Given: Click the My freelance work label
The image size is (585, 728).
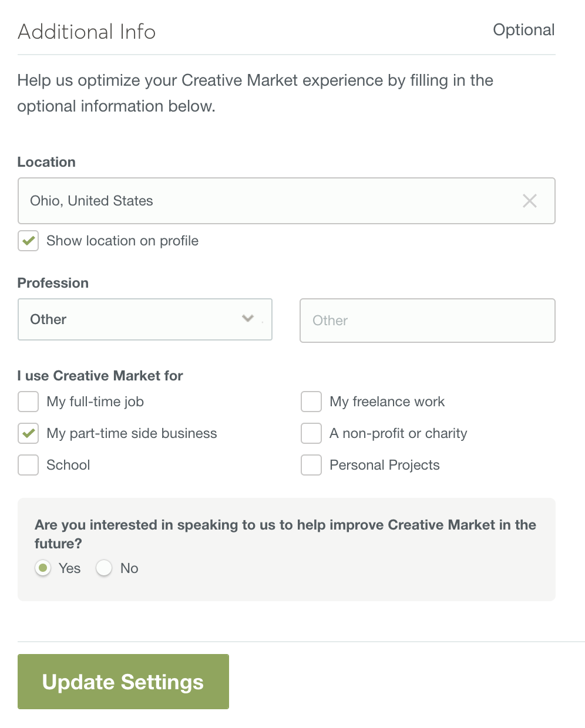Looking at the screenshot, I should tap(387, 402).
